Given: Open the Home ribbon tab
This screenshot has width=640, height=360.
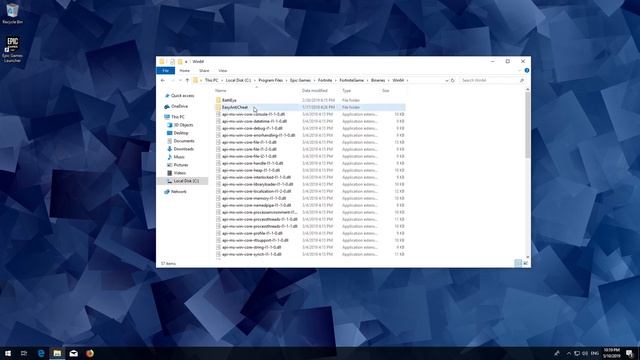Looking at the screenshot, I should tap(184, 71).
